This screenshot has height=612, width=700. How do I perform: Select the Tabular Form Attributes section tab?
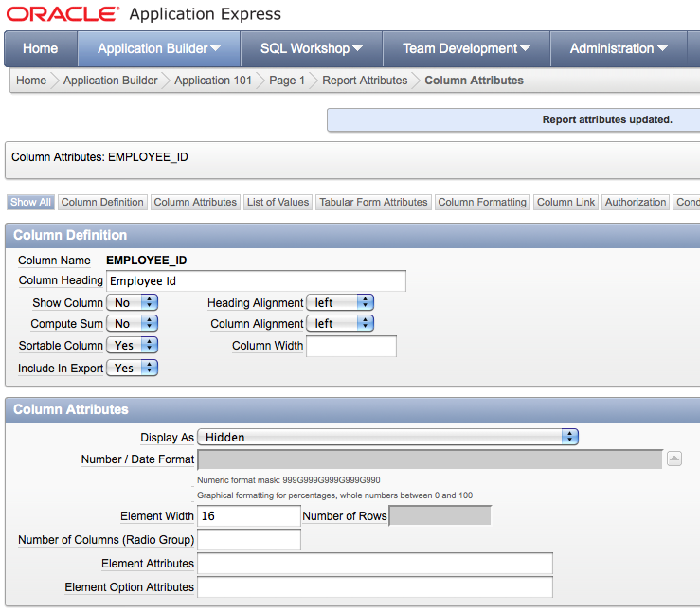click(373, 202)
